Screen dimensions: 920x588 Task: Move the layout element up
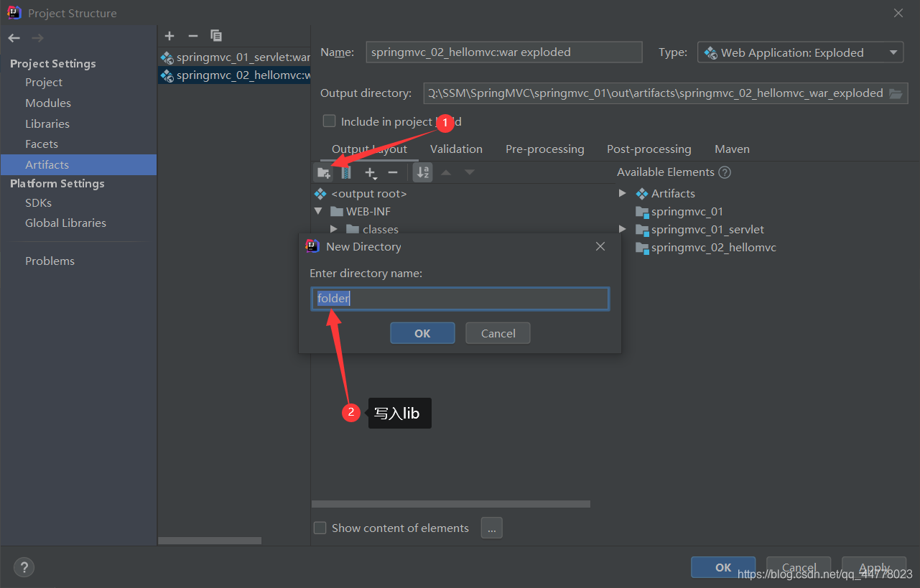coord(446,172)
